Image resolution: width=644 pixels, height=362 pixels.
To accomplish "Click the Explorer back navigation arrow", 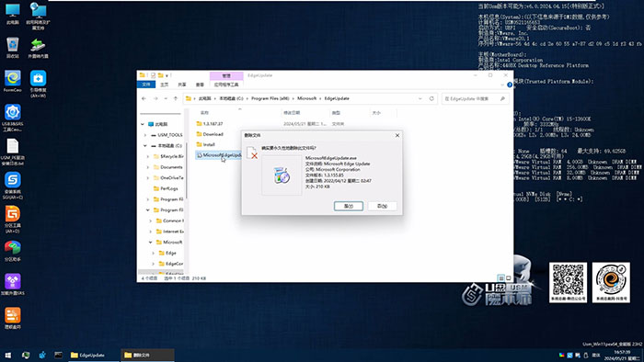I will (x=144, y=98).
